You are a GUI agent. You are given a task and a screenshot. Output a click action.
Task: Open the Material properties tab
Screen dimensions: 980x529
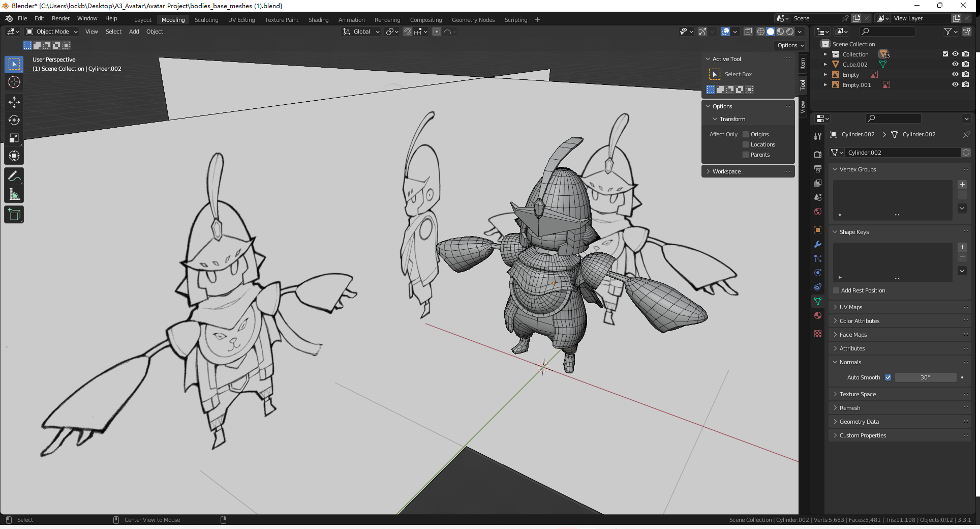(x=818, y=315)
